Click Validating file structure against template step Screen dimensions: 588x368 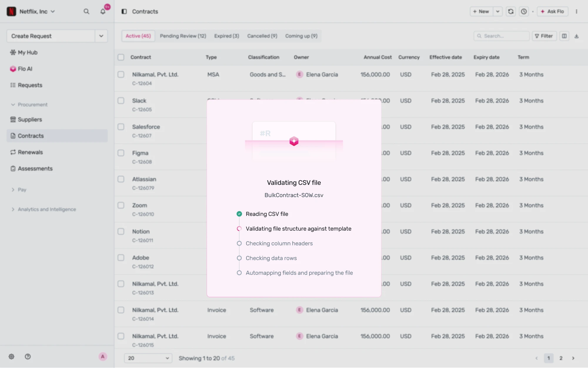point(294,229)
